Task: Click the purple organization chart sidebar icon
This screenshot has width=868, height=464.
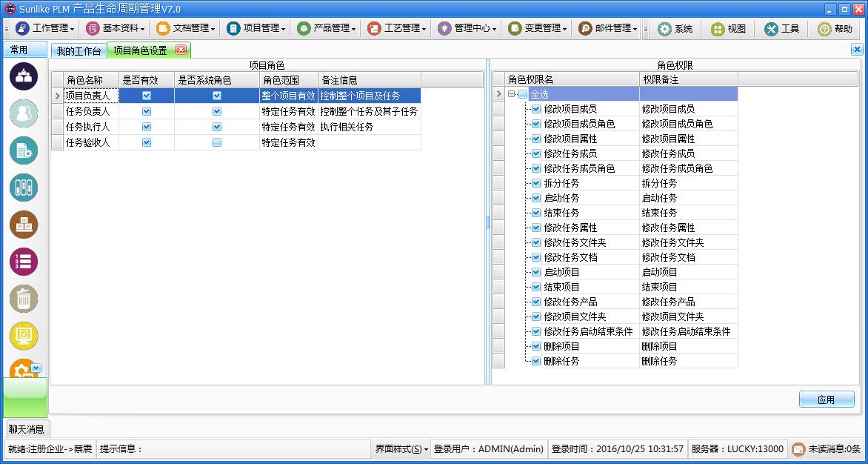Action: click(24, 76)
